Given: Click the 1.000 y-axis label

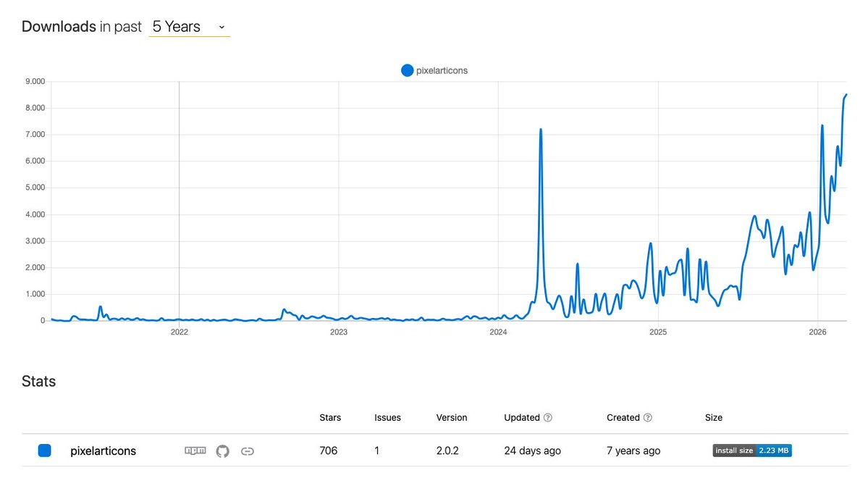Looking at the screenshot, I should pos(35,294).
